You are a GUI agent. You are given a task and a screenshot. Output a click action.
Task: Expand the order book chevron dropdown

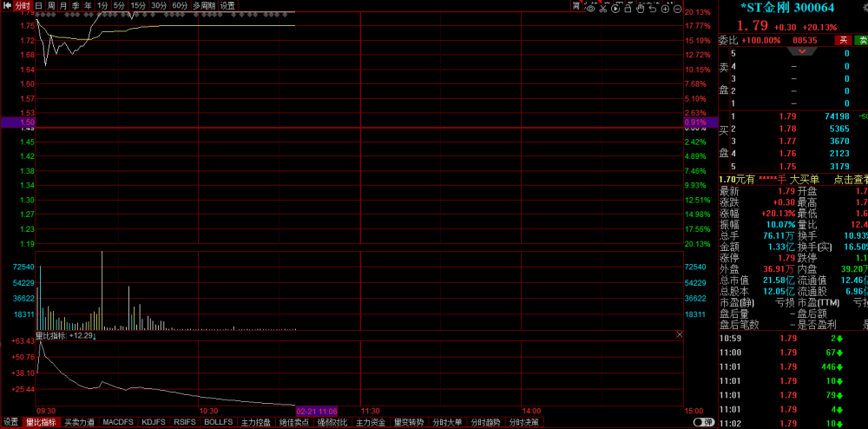(x=803, y=51)
